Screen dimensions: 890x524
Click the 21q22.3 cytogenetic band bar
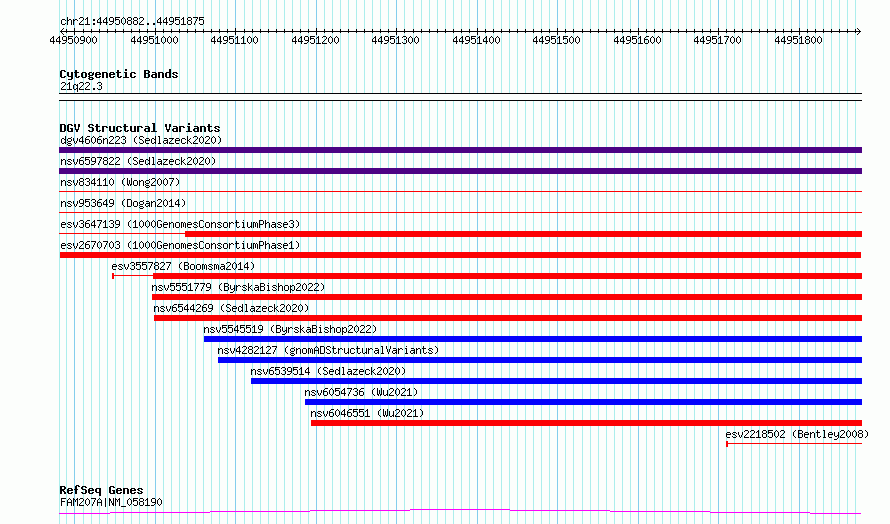click(x=460, y=97)
